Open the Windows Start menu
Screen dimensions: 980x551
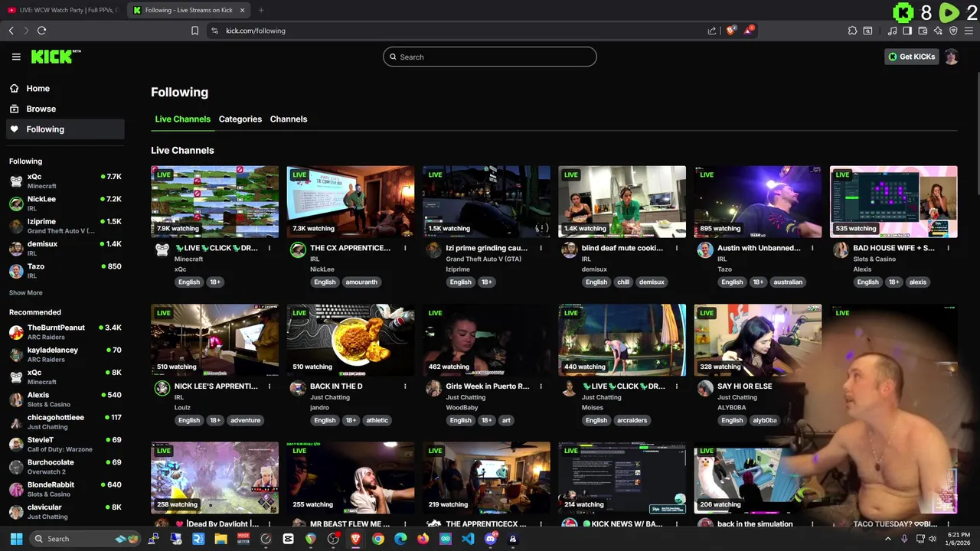coord(16,539)
